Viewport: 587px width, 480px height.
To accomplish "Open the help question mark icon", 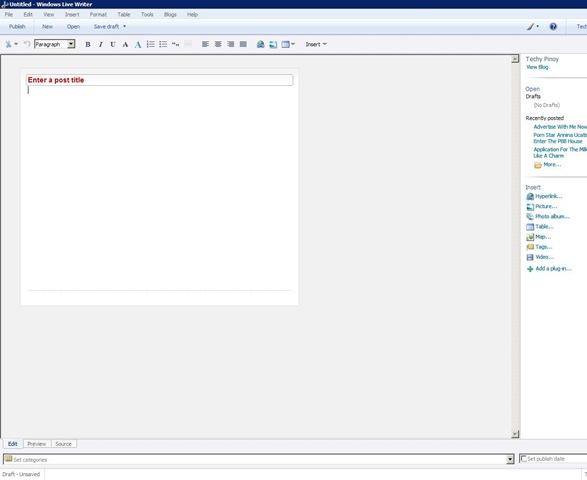I will click(x=553, y=27).
